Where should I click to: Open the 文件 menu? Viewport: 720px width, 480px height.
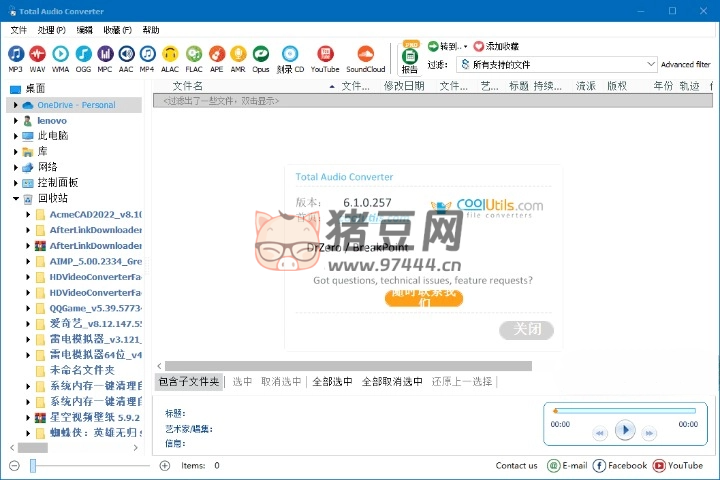pyautogui.click(x=18, y=30)
